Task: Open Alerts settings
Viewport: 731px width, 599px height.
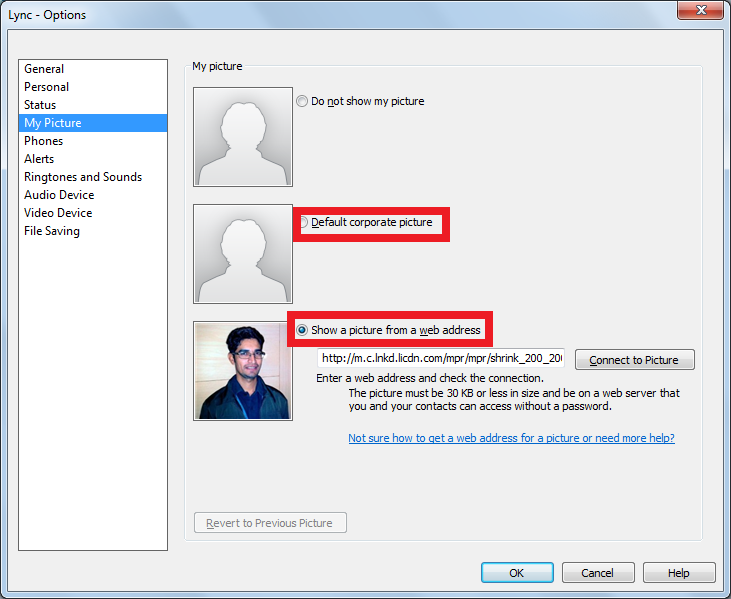Action: 93,159
